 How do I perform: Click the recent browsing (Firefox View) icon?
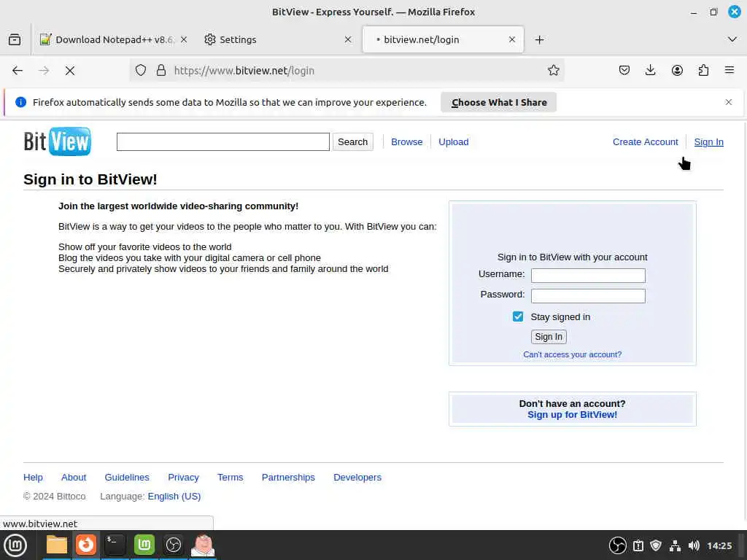[15, 39]
